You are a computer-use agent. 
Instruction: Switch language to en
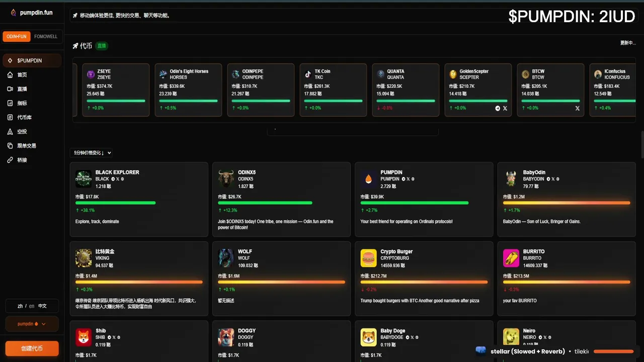(32, 306)
